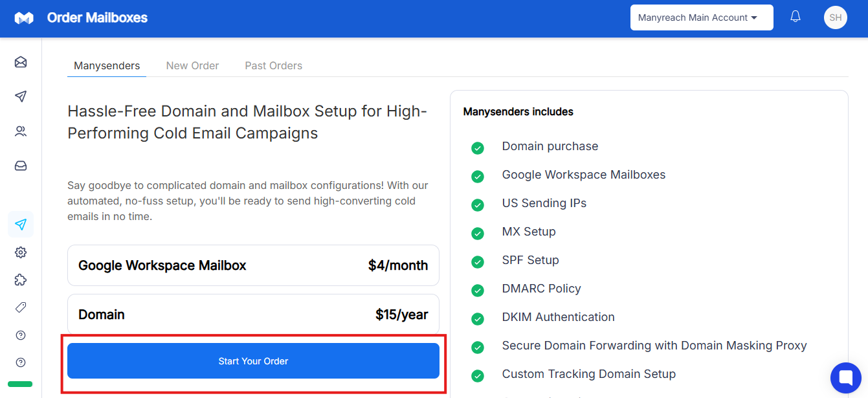Open the people icon in the sidebar

tap(21, 131)
